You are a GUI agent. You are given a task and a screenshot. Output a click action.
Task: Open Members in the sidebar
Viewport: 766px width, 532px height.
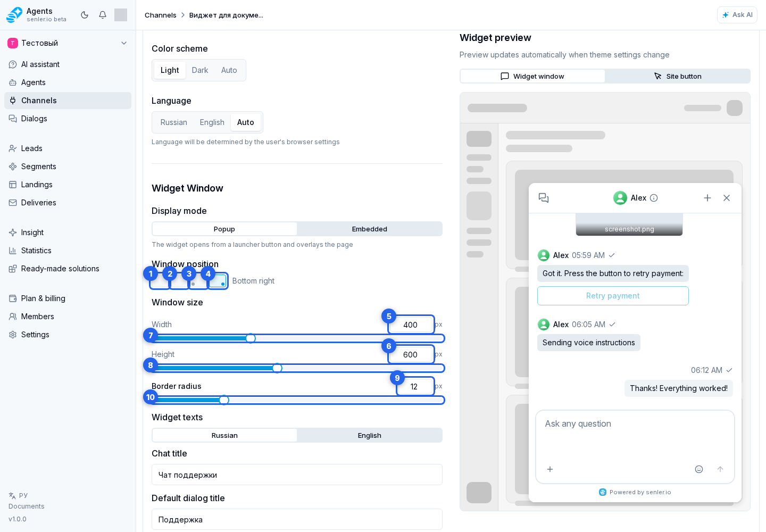pos(68,317)
